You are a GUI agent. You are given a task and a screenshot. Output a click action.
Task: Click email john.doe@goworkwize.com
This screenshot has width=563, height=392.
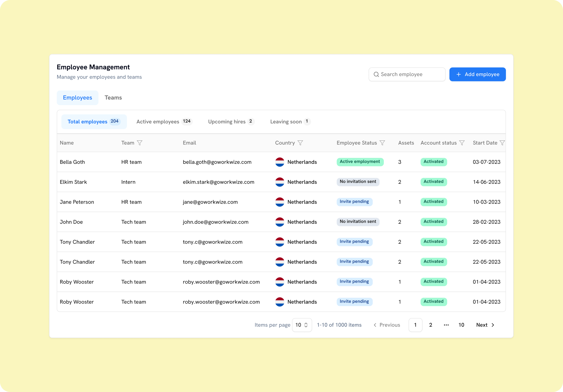click(216, 222)
